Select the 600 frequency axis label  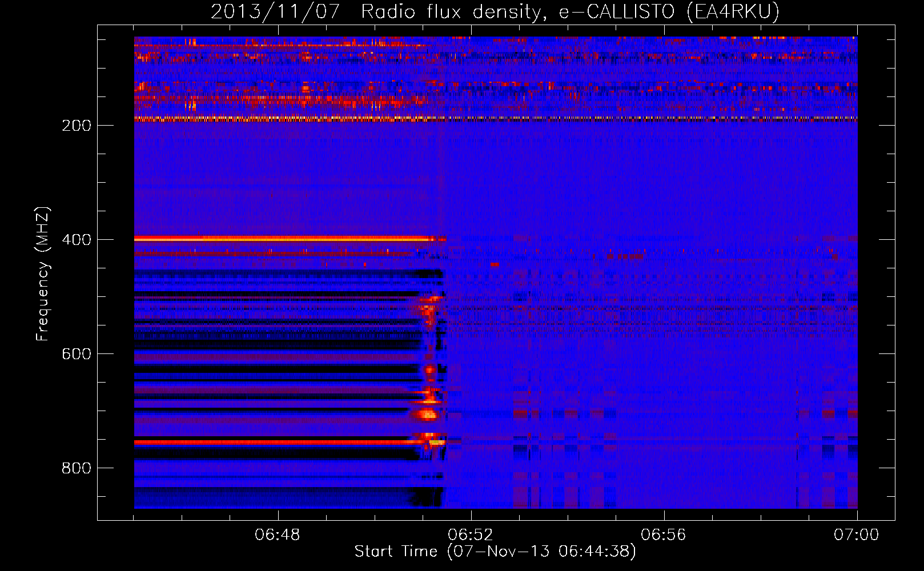pos(77,354)
